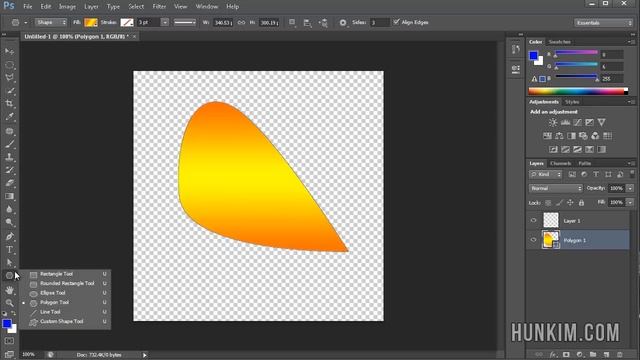Select the History Brush tool
This screenshot has width=640, height=360.
click(9, 170)
